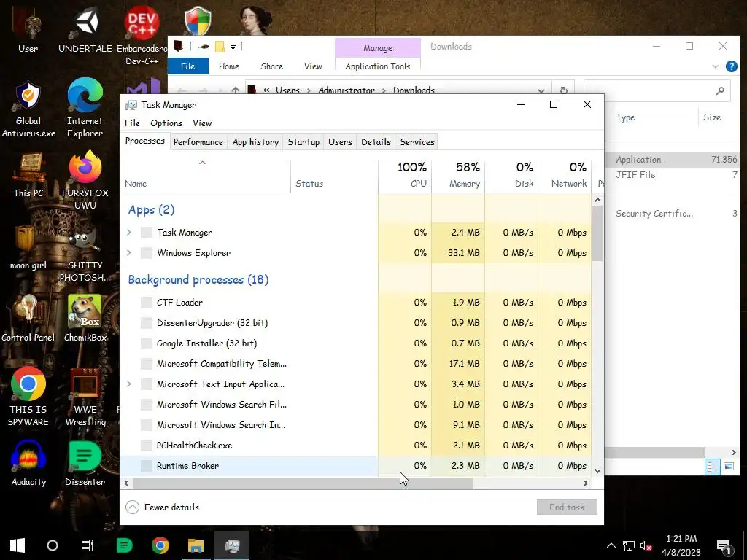Open the User desktop icon
Viewport: 747px width, 560px height.
[x=28, y=31]
